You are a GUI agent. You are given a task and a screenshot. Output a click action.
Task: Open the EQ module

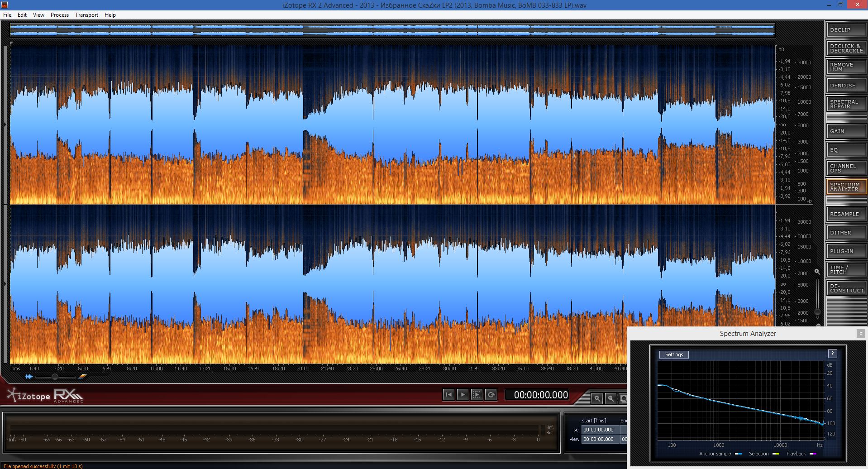click(846, 150)
